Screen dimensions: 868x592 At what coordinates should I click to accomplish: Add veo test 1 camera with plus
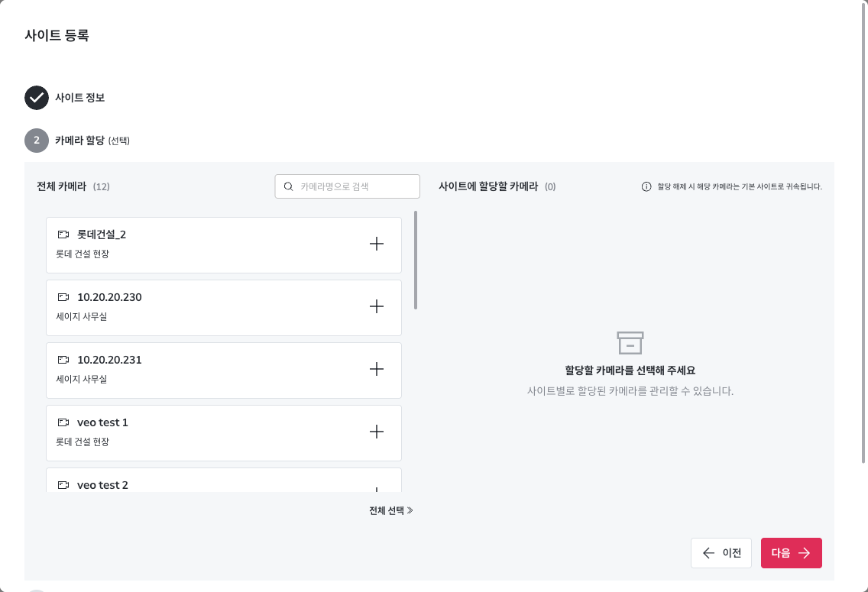(377, 432)
